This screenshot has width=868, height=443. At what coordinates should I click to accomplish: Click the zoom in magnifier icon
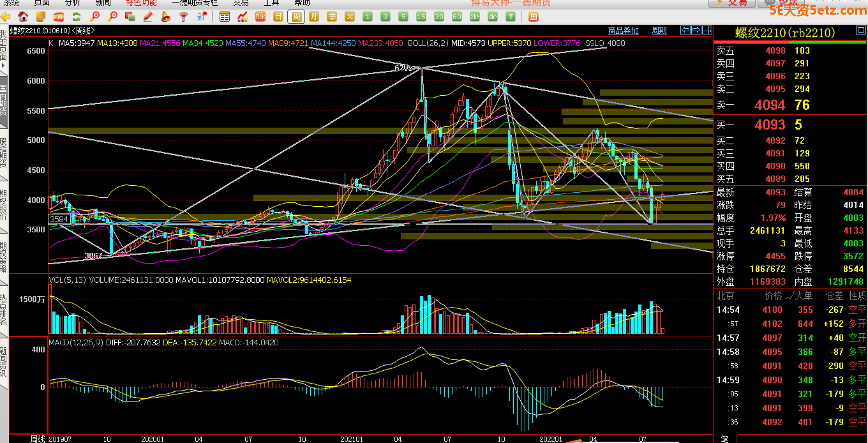pos(95,17)
